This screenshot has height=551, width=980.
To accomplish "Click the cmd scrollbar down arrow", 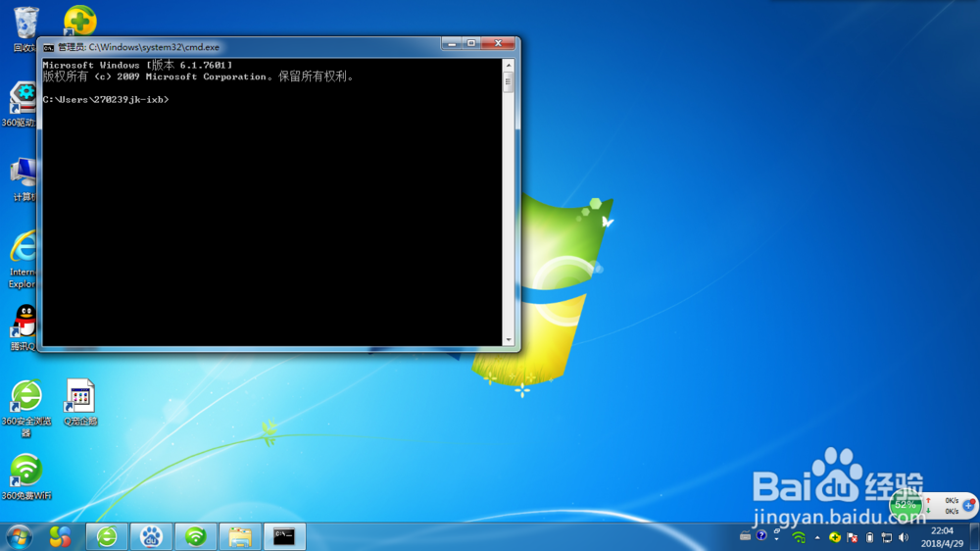I will 508,339.
